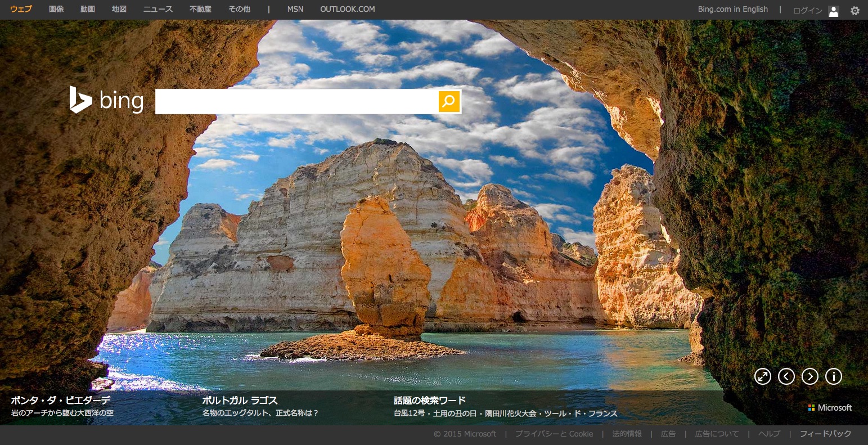This screenshot has width=868, height=445.
Task: Click the user profile avatar icon
Action: pos(833,11)
